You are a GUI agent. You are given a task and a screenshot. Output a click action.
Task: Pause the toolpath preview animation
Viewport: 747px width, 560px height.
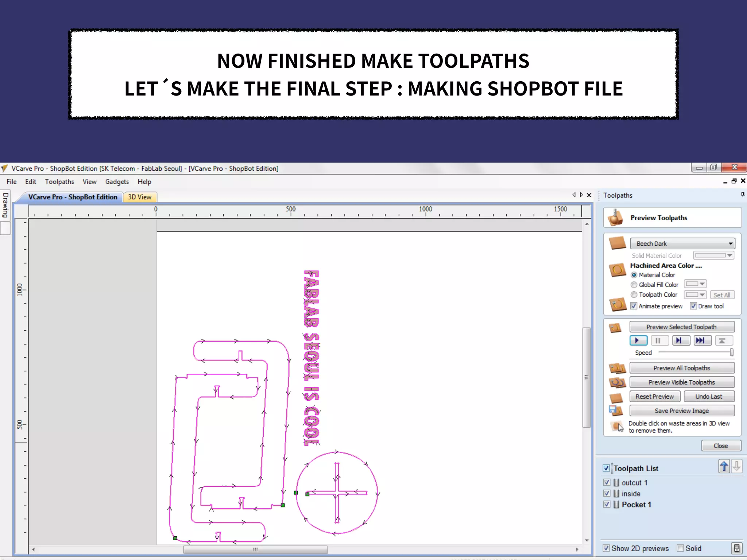coord(659,341)
